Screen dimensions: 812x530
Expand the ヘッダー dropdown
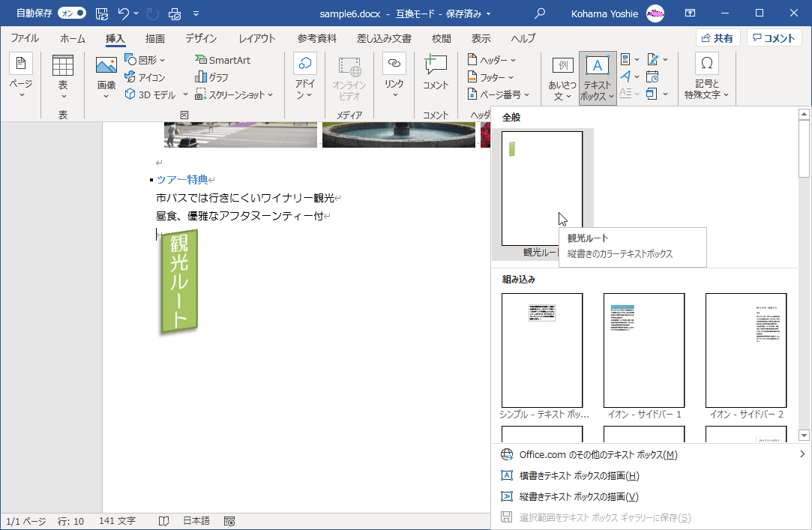(x=491, y=60)
